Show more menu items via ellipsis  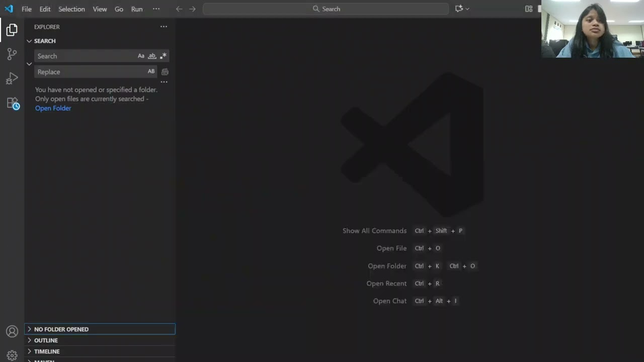click(156, 9)
